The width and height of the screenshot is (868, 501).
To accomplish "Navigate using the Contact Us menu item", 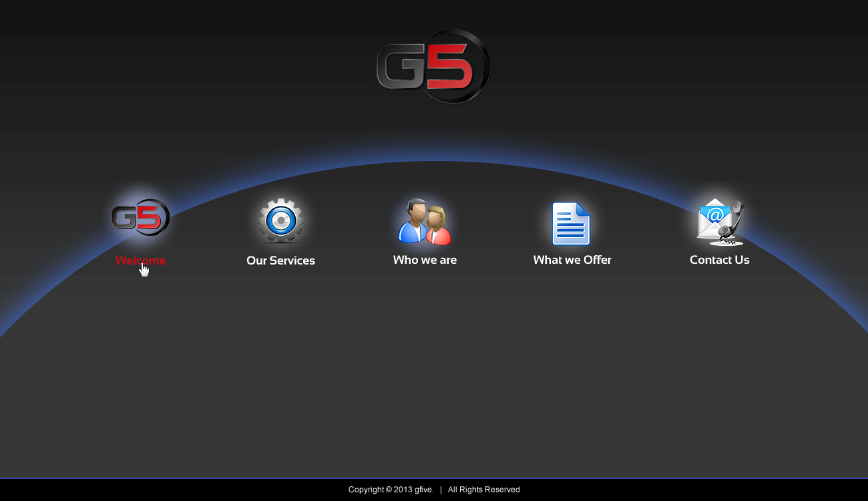I will coord(719,260).
